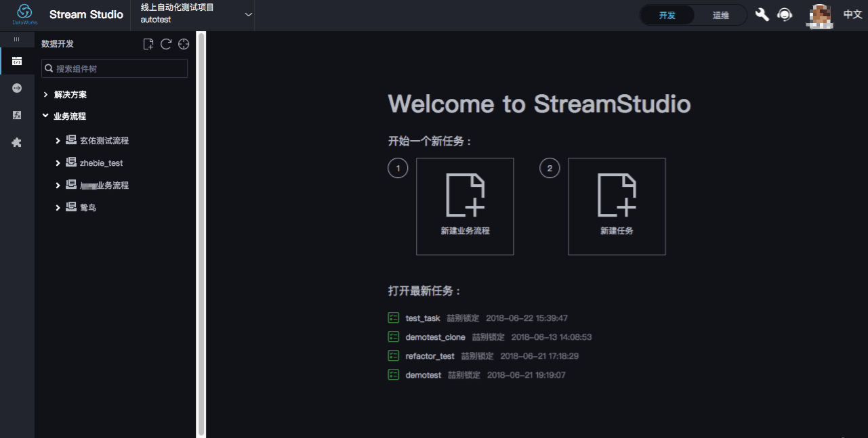
Task: Open settings with the wrench icon
Action: [x=762, y=14]
